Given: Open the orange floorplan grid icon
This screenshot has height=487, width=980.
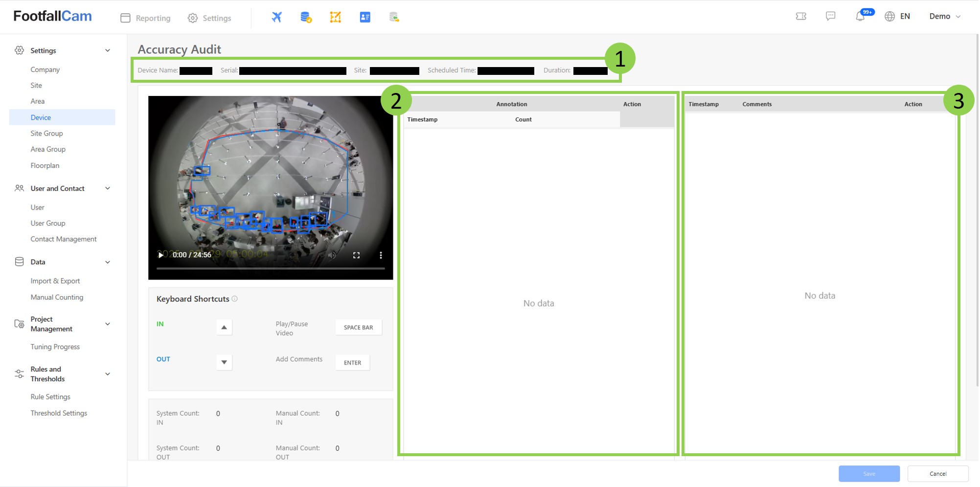Looking at the screenshot, I should [x=335, y=17].
